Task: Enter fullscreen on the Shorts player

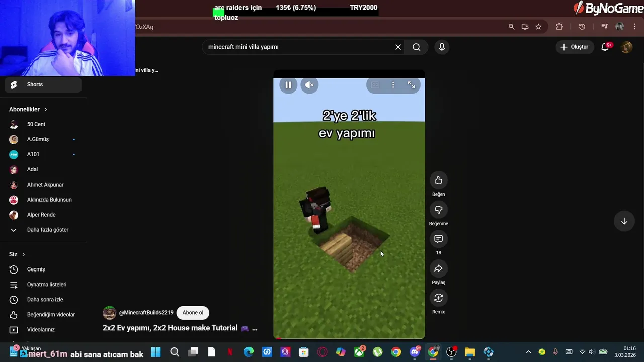Action: (x=411, y=85)
